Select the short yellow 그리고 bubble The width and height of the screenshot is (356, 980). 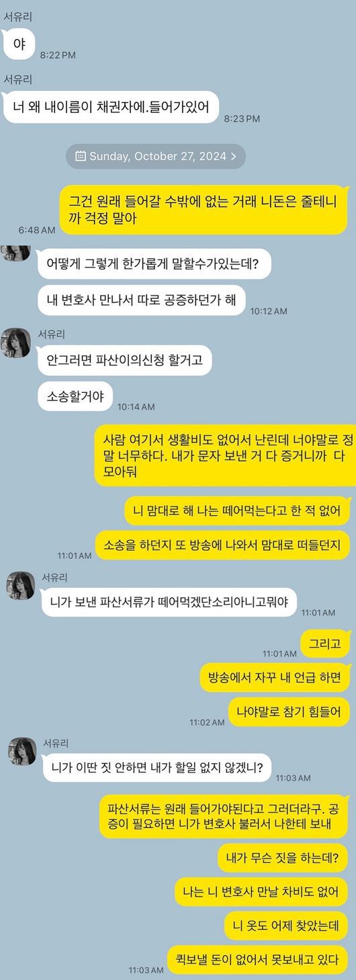[x=325, y=644]
